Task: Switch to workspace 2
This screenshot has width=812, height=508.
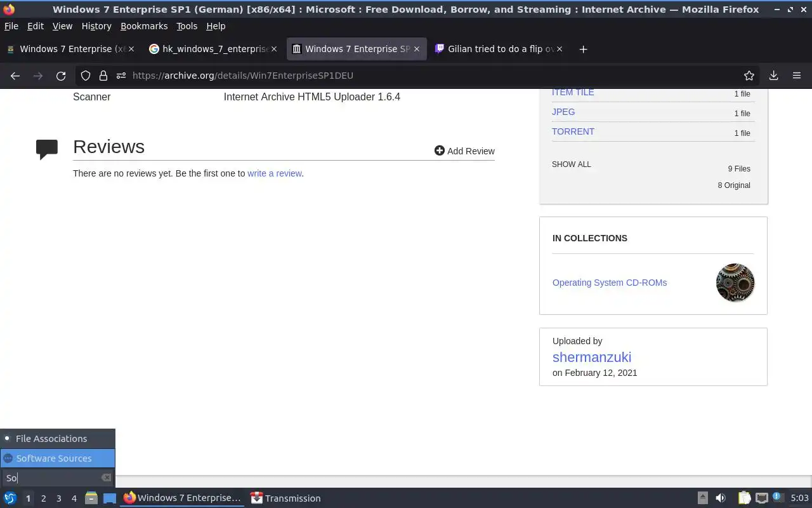Action: click(x=43, y=498)
